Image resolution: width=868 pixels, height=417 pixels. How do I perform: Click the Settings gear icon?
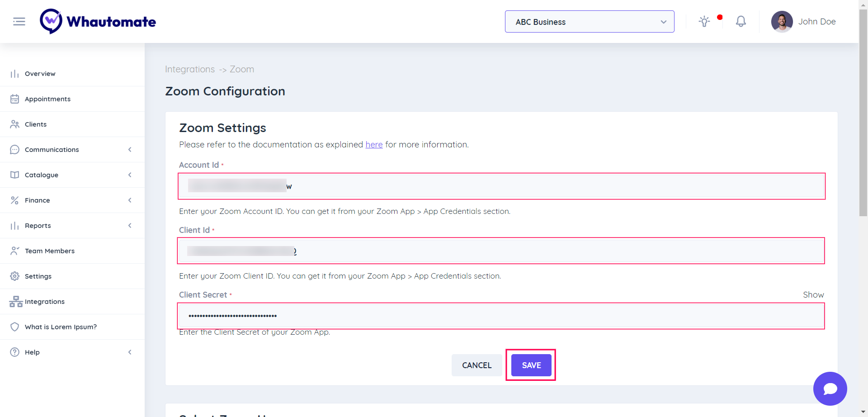click(15, 276)
